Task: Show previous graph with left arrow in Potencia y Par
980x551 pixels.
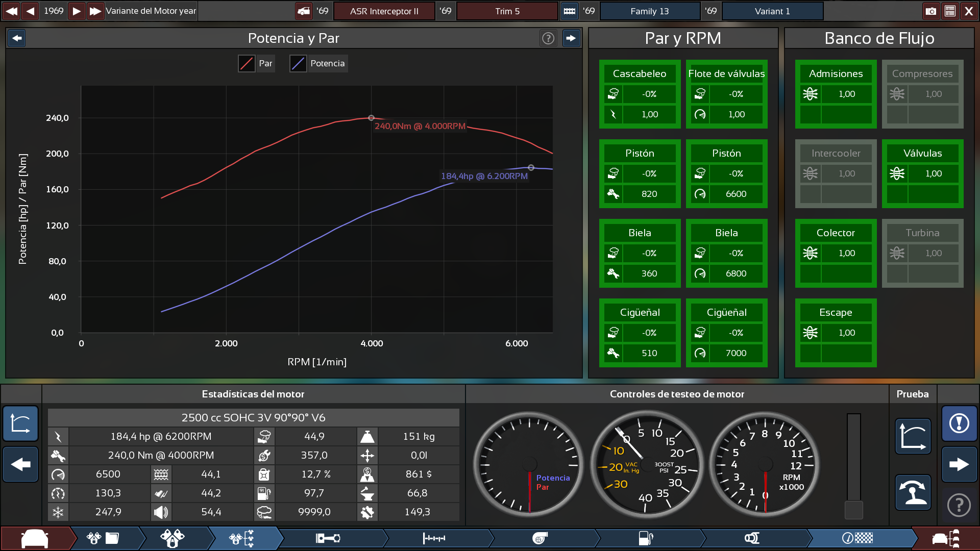Action: pos(17,38)
